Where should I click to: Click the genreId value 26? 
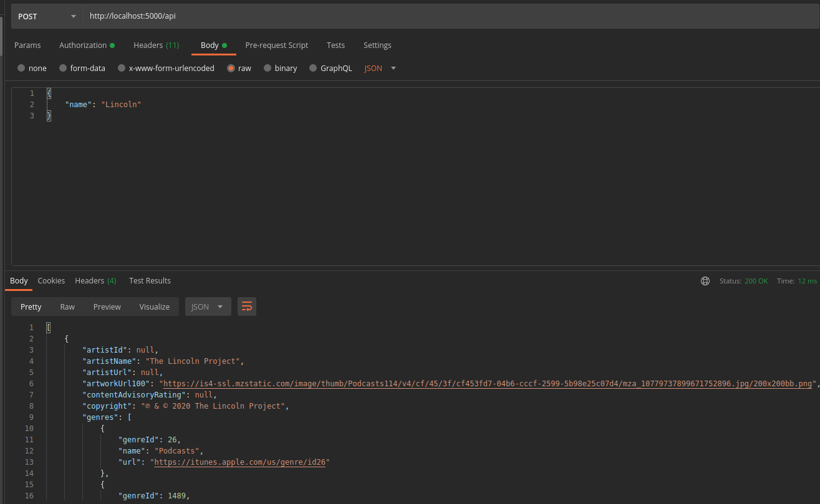tap(172, 440)
